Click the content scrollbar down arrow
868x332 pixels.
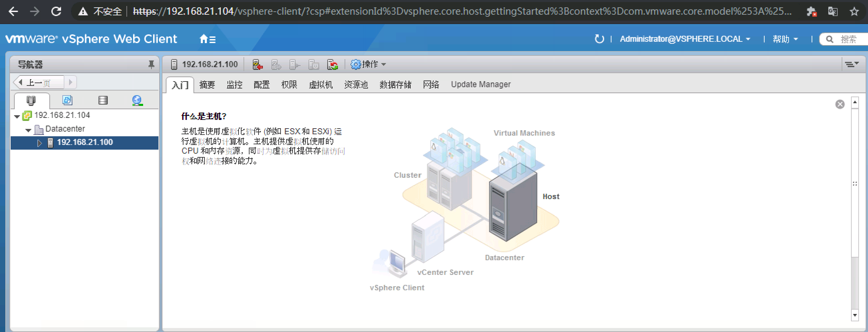[855, 315]
